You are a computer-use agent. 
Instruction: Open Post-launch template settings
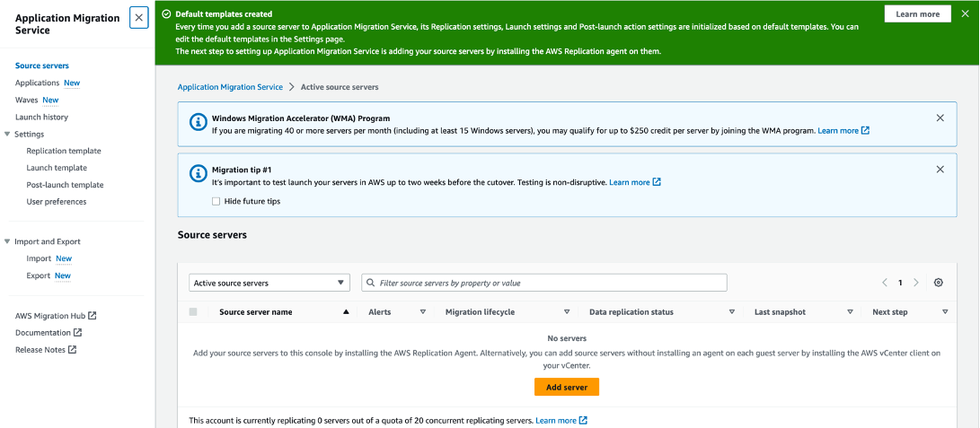[65, 185]
